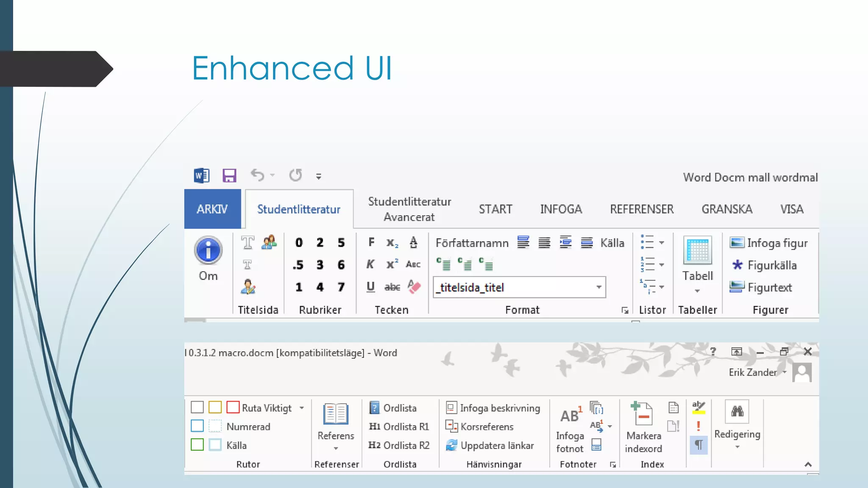Click the eraser clear formatting icon

pos(414,287)
